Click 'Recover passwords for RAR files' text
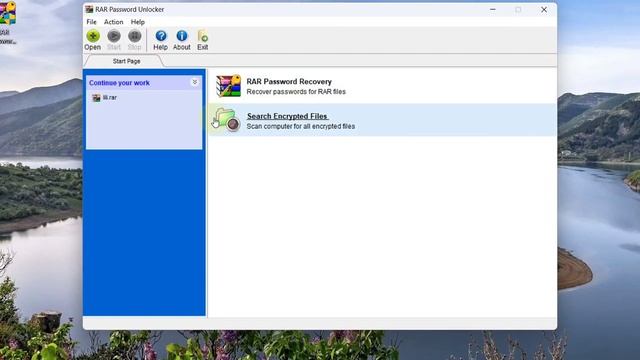The width and height of the screenshot is (640, 360). (296, 92)
